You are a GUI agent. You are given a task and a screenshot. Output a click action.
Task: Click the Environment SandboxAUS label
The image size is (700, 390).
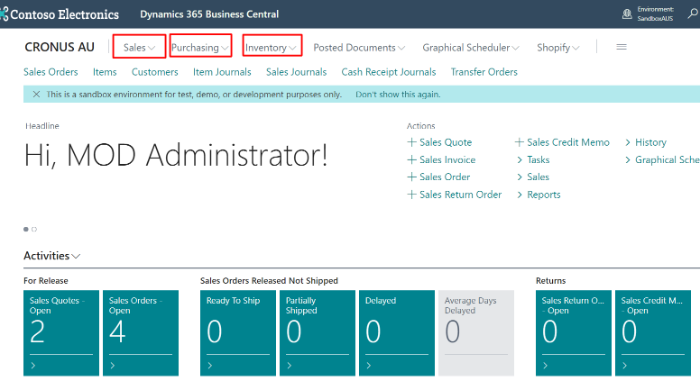[x=655, y=14]
